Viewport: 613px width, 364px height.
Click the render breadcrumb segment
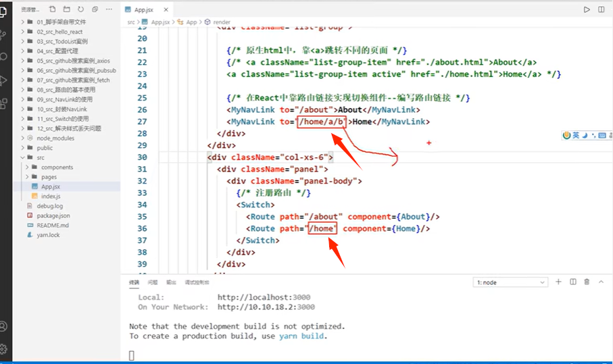(x=222, y=22)
